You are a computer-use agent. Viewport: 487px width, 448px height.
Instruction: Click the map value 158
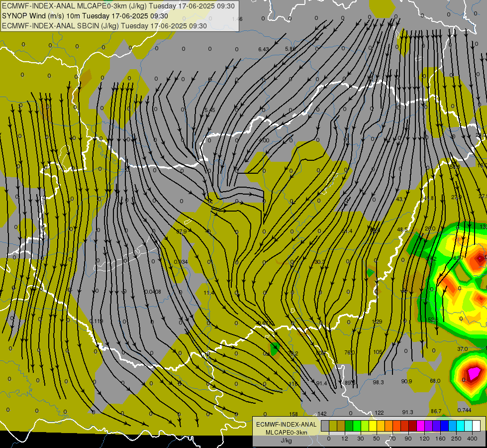[293, 414]
